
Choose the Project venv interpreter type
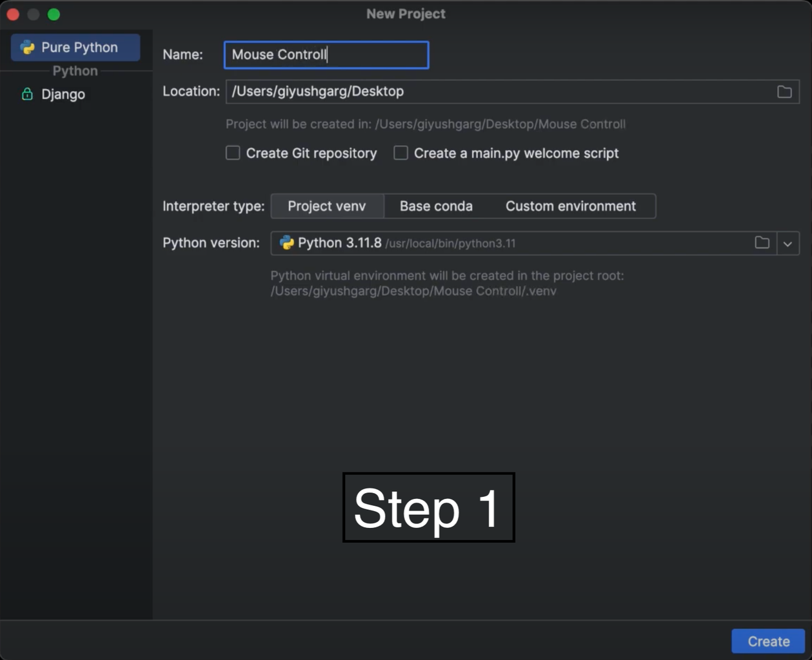coord(327,206)
